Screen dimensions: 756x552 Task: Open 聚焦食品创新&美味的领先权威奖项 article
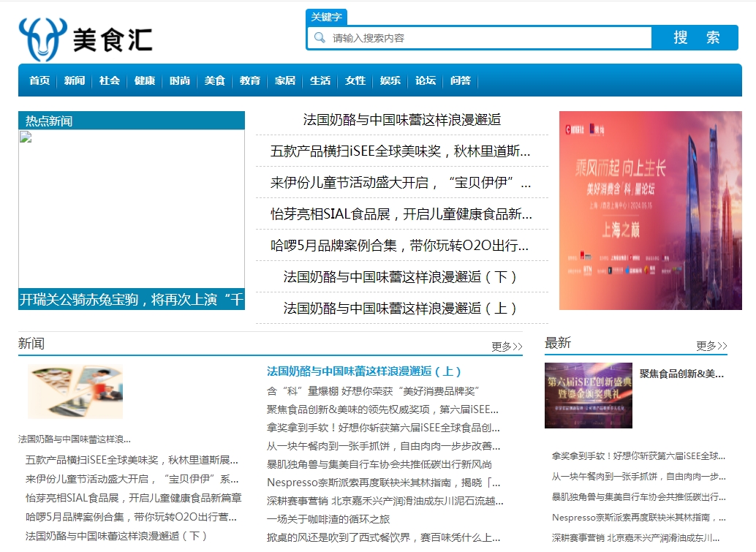click(382, 409)
